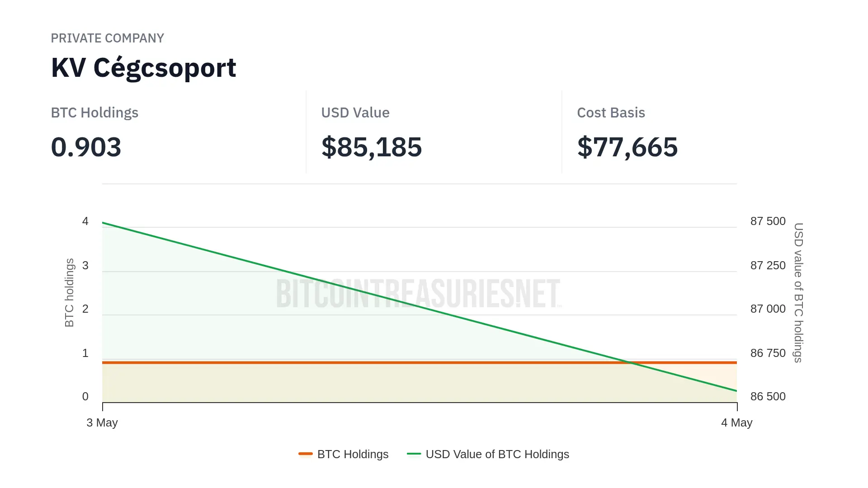Open the BITCOINTREASURIES.NET watermark
The height and width of the screenshot is (488, 868).
coord(418,293)
